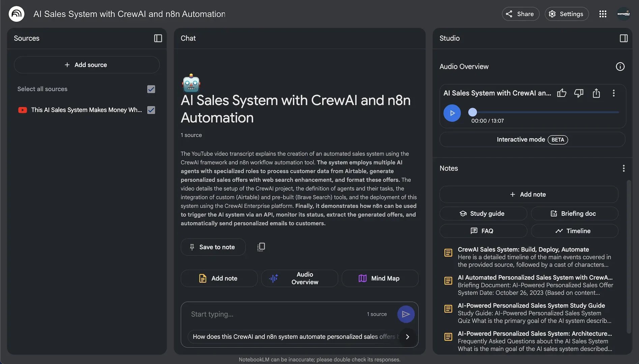
Task: Open source This AI Sales System Makes Money
Action: pos(86,110)
